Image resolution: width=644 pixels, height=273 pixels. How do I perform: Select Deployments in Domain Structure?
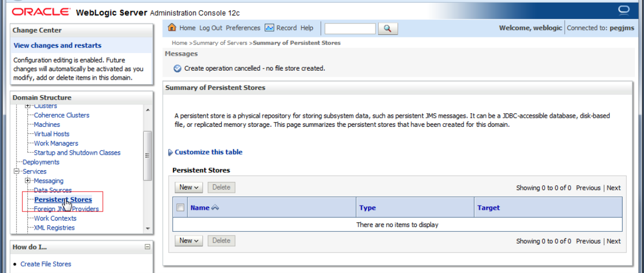(x=41, y=162)
